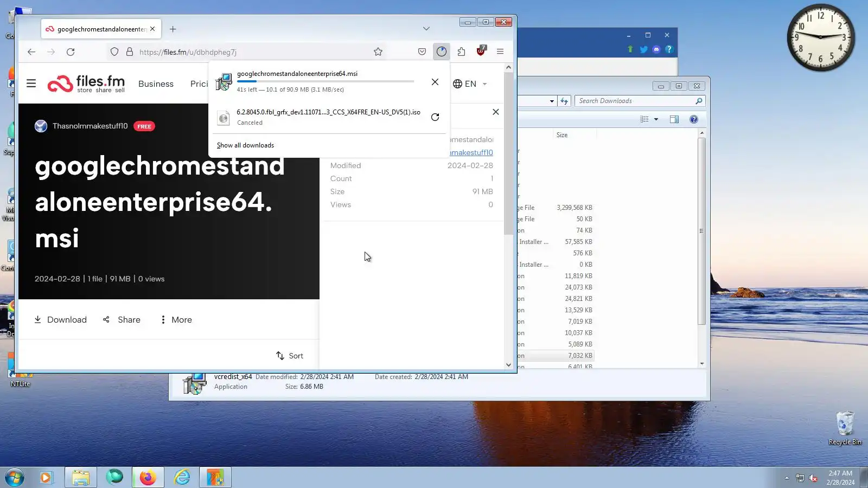This screenshot has height=488, width=868.
Task: Open new tab in Firefox
Action: pyautogui.click(x=173, y=29)
